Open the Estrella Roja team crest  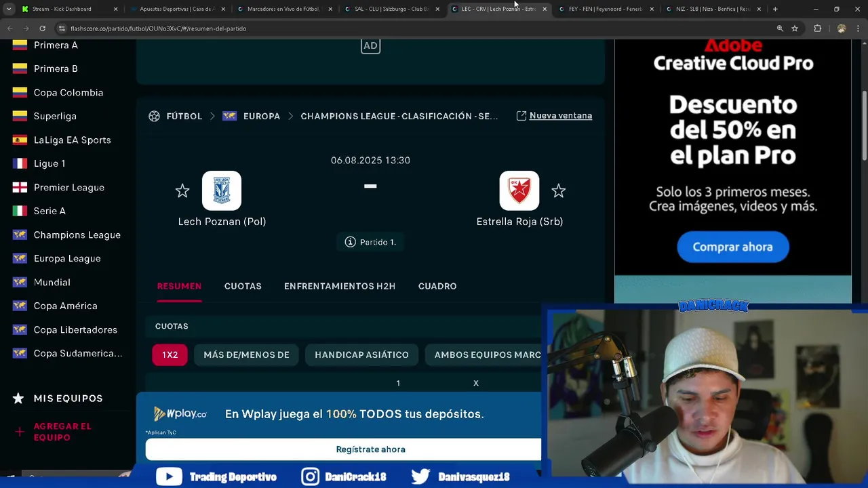519,190
